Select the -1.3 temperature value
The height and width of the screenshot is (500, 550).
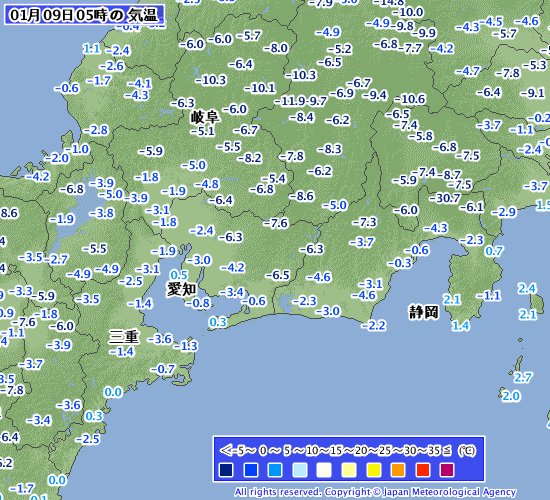coord(186,346)
